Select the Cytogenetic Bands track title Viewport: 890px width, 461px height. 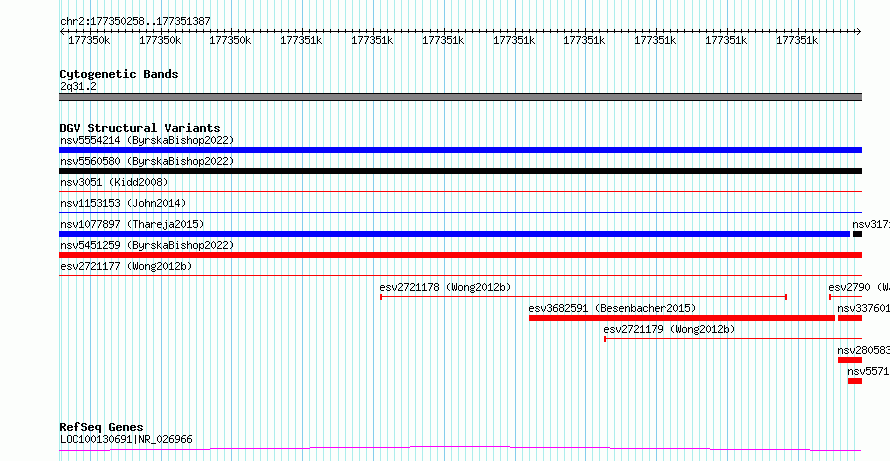click(119, 74)
